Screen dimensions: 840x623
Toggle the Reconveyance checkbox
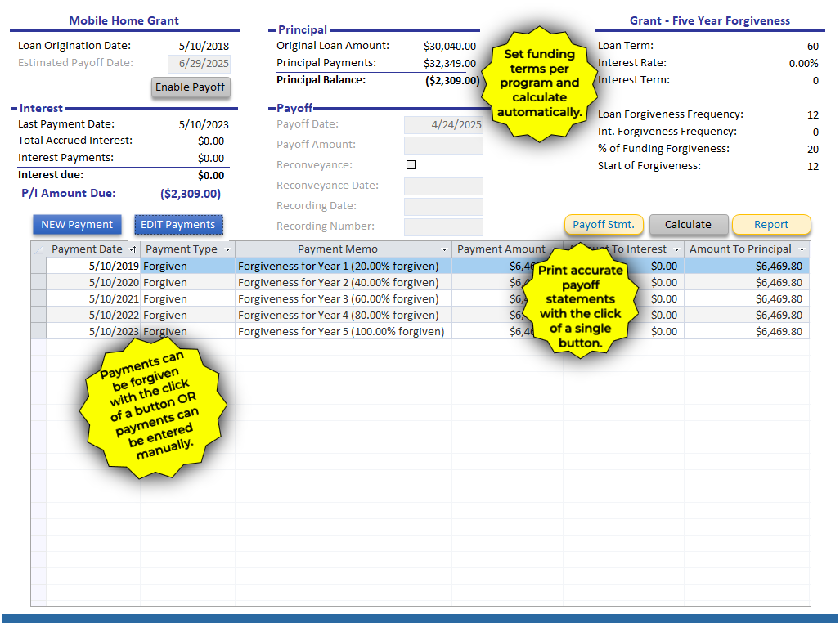pyautogui.click(x=411, y=165)
